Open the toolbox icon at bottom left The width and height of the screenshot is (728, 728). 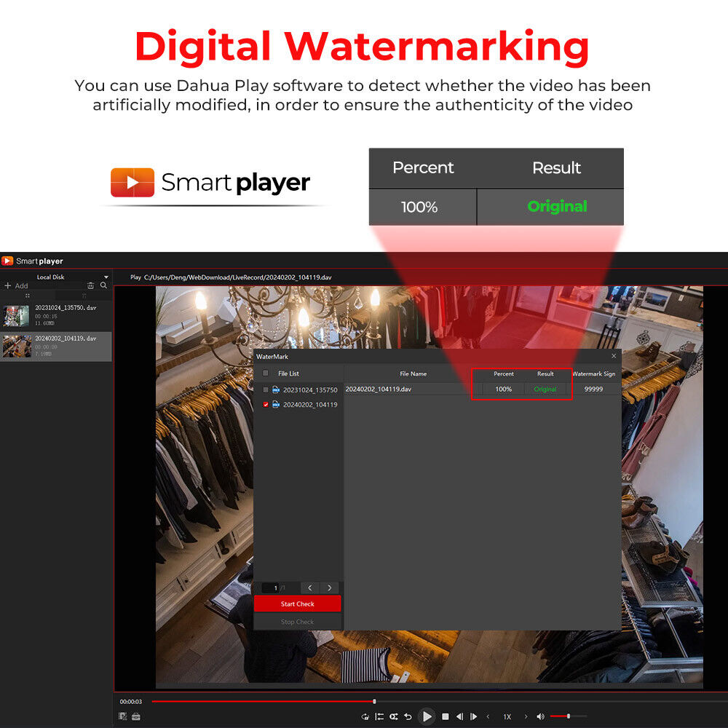(x=136, y=716)
